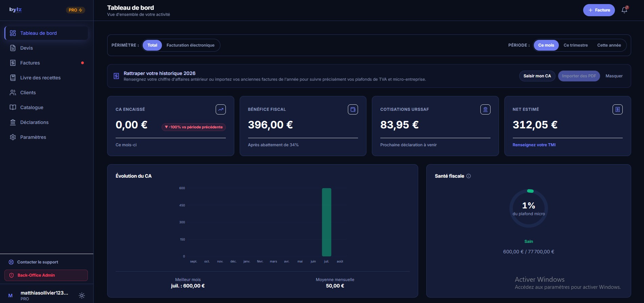
Task: Open the Catalogue page
Action: [x=46, y=107]
